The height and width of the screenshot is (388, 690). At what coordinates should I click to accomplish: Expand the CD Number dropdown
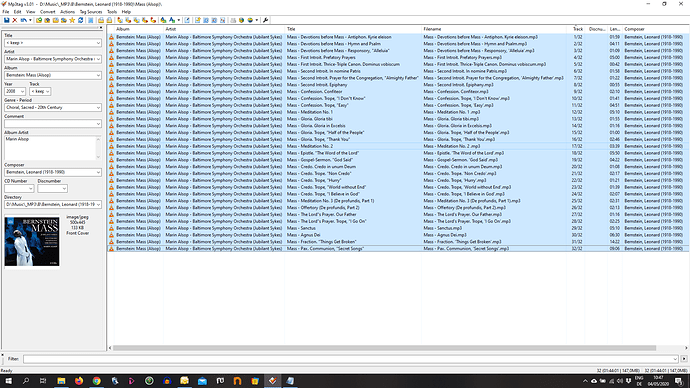point(31,188)
